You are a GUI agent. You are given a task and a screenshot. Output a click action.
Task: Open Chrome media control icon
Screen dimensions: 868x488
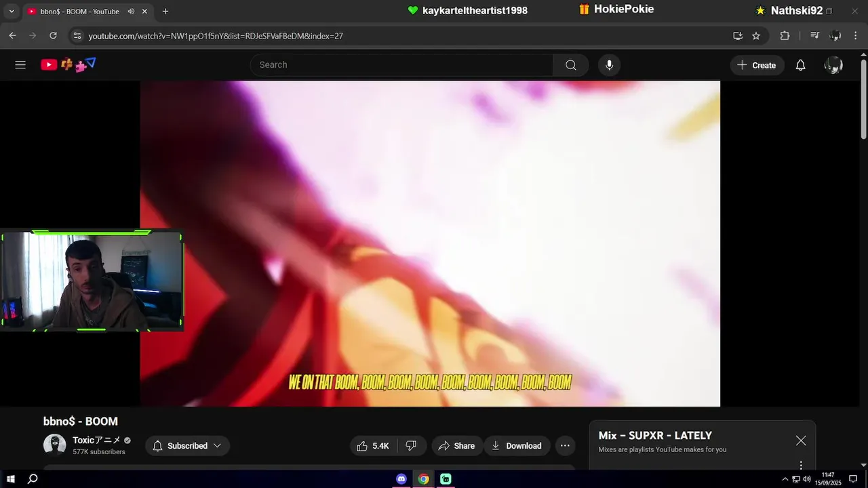click(x=815, y=36)
